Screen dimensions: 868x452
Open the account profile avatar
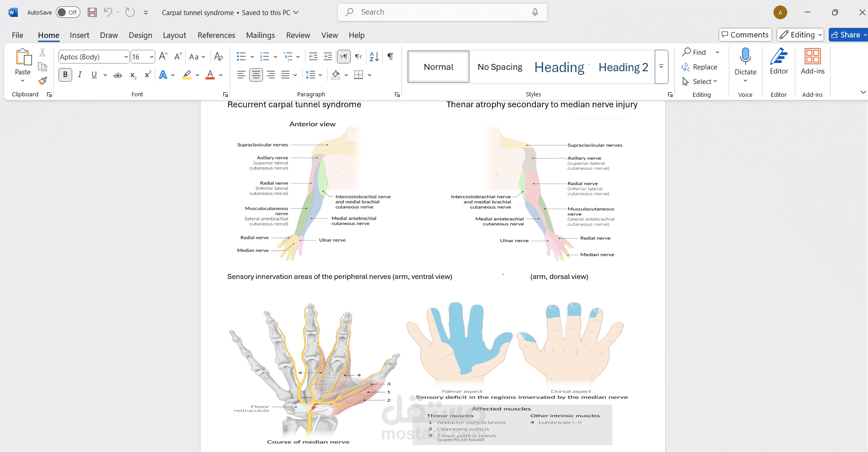[x=780, y=12]
